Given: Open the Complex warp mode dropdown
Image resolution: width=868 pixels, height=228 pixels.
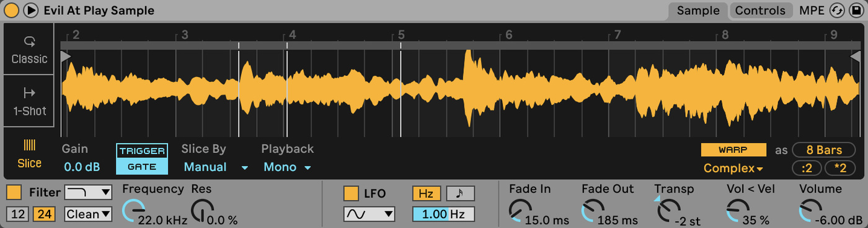Looking at the screenshot, I should coord(733,168).
